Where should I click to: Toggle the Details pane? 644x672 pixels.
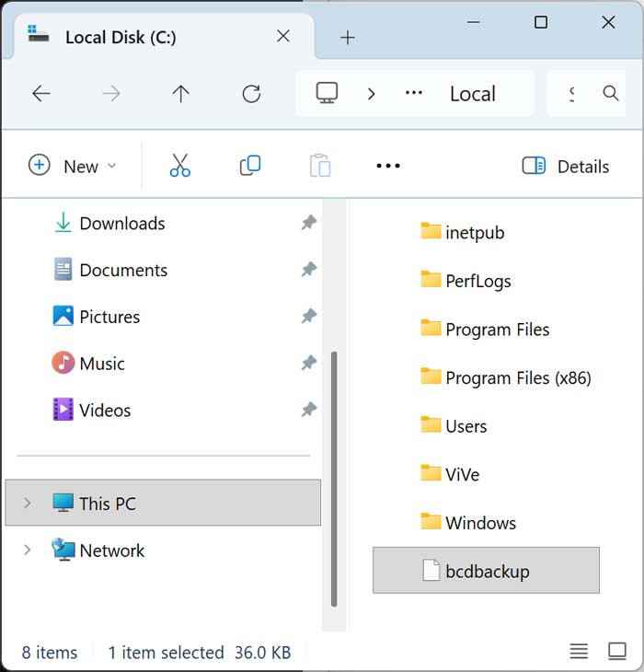click(565, 166)
